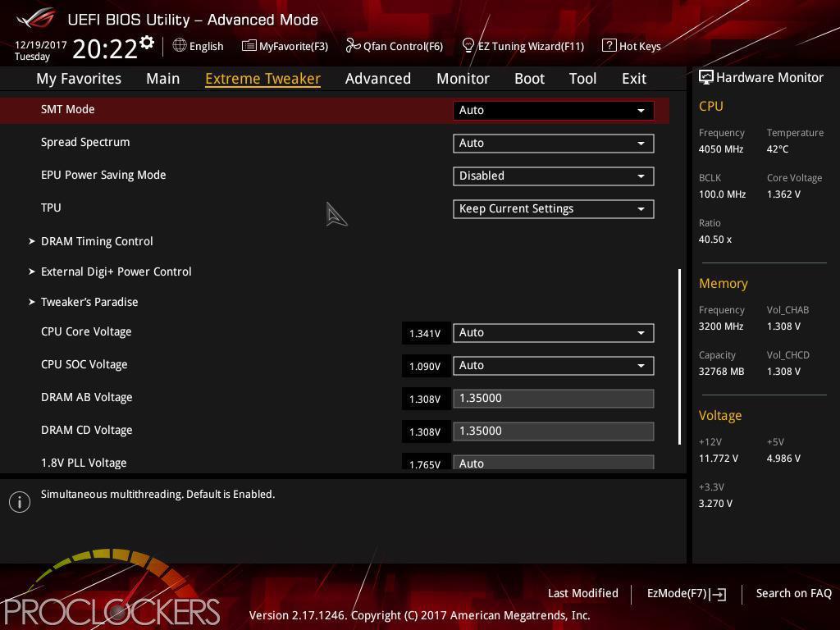Switch to the My Favorites tab
840x630 pixels.
tap(79, 79)
